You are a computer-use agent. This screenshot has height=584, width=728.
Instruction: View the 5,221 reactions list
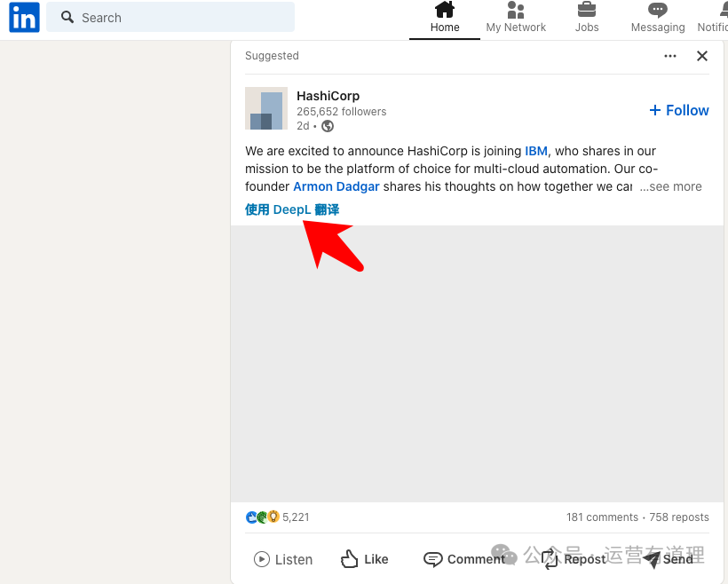(x=277, y=517)
